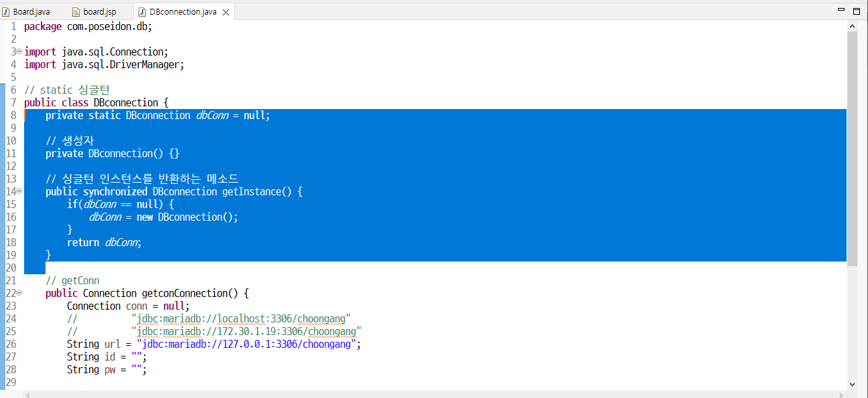Click 'String id = "";' line
Screen dimensions: 868x398
click(x=107, y=357)
